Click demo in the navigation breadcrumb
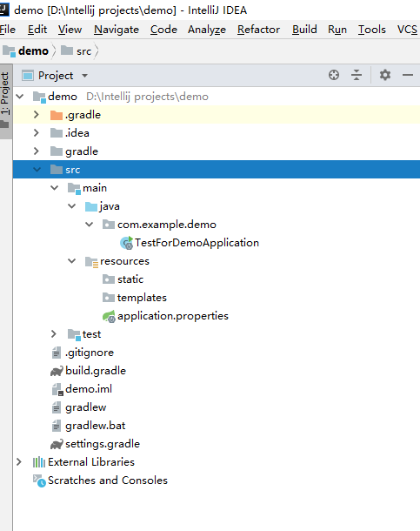This screenshot has width=420, height=531. tap(33, 51)
